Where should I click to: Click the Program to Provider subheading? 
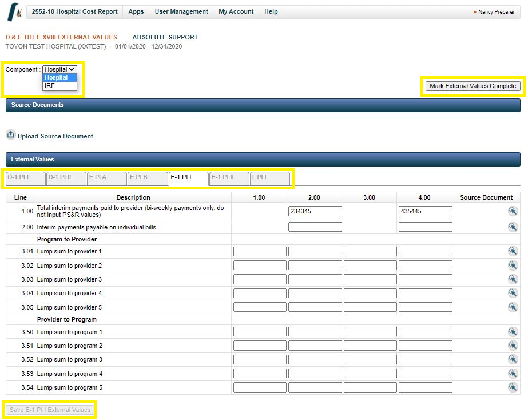[x=67, y=240]
